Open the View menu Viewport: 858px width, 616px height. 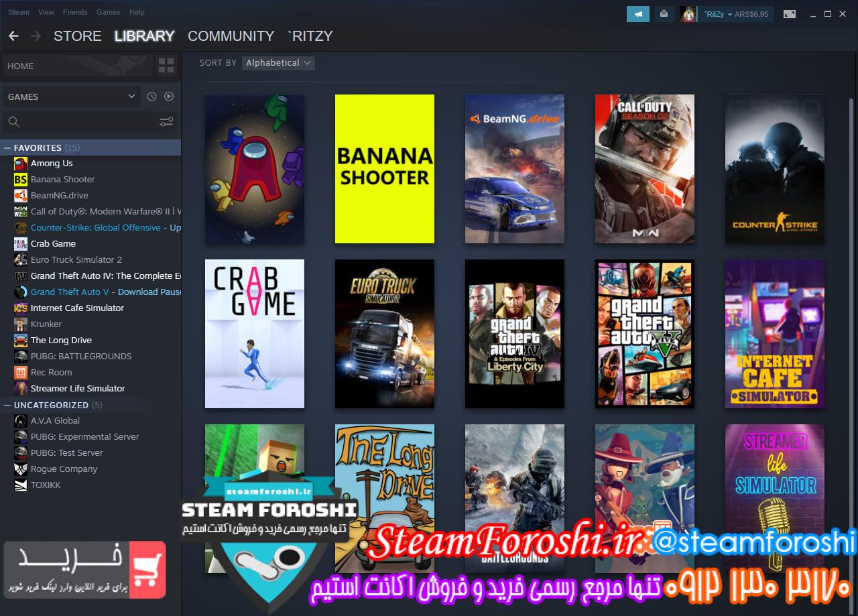pyautogui.click(x=46, y=12)
